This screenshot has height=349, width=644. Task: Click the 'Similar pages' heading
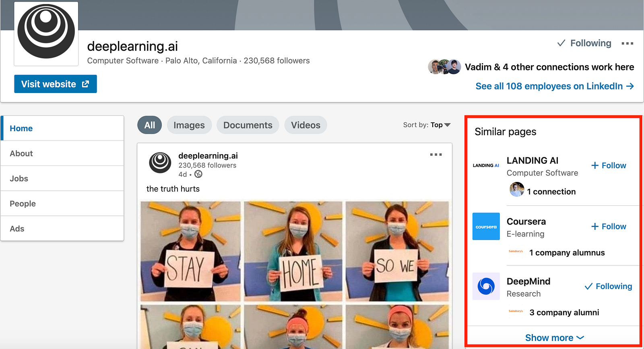pos(506,132)
